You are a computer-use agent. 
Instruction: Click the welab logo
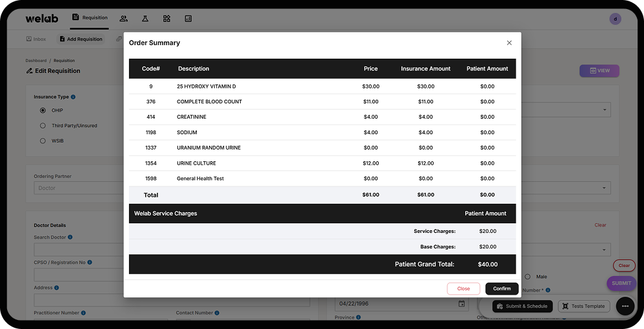pos(41,19)
